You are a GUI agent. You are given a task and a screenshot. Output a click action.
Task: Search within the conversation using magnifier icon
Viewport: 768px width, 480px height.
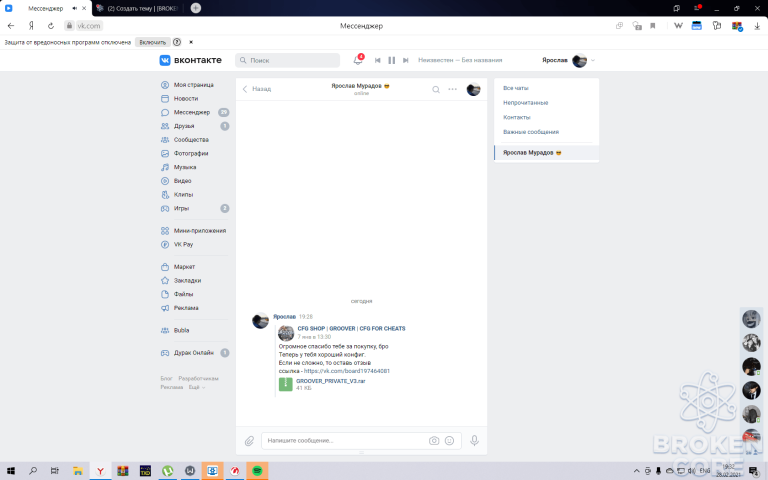[436, 89]
